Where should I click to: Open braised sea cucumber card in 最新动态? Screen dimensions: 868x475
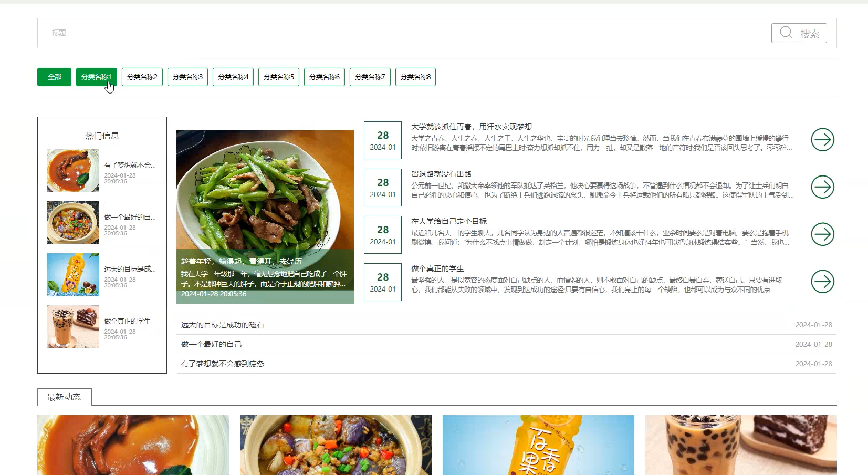click(x=133, y=445)
